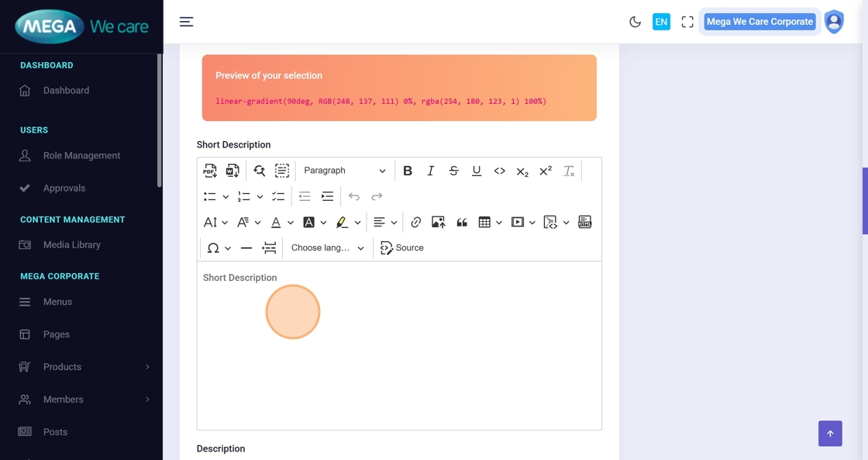Export editor content to PDF

click(x=210, y=171)
